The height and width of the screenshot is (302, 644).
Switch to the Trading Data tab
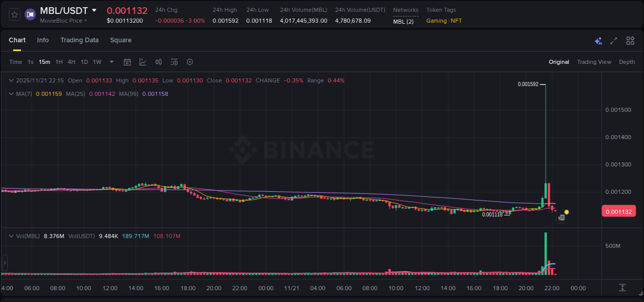point(79,40)
